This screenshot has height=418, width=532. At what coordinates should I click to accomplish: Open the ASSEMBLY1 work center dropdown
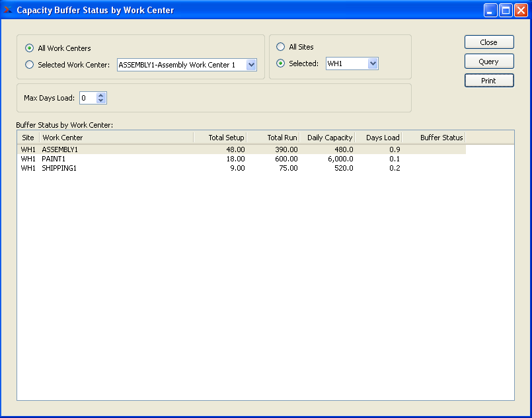[x=251, y=65]
